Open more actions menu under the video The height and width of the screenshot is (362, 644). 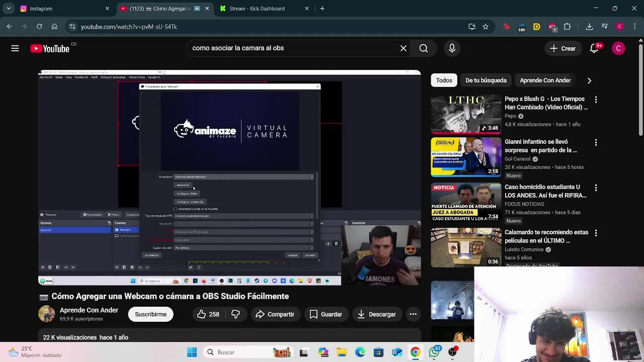413,314
